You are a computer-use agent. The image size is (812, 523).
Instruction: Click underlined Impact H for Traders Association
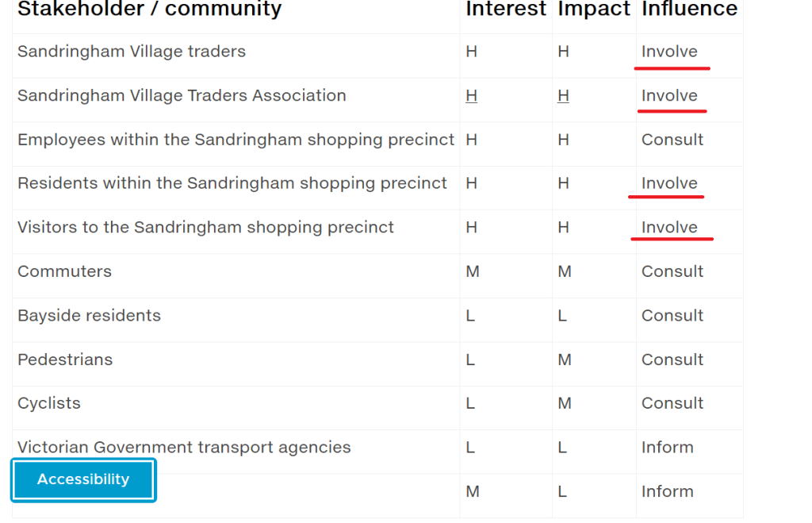(x=563, y=96)
